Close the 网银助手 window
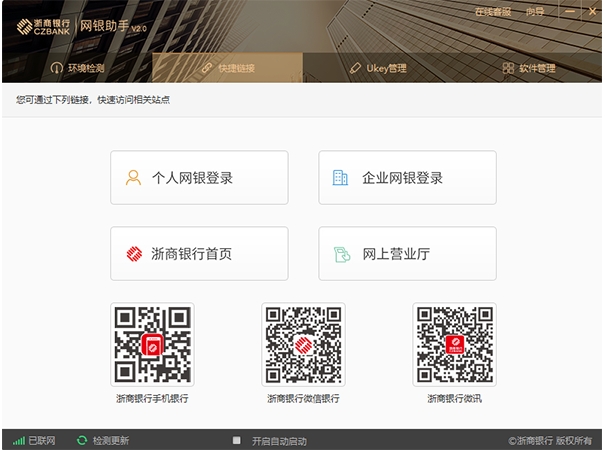 pyautogui.click(x=592, y=12)
